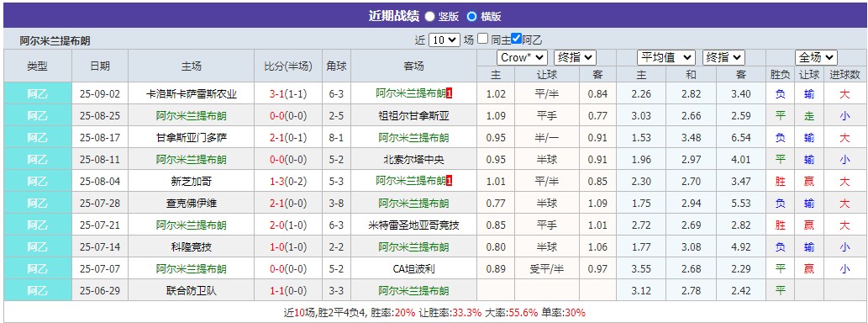Click the date 25-07-14

(100, 246)
